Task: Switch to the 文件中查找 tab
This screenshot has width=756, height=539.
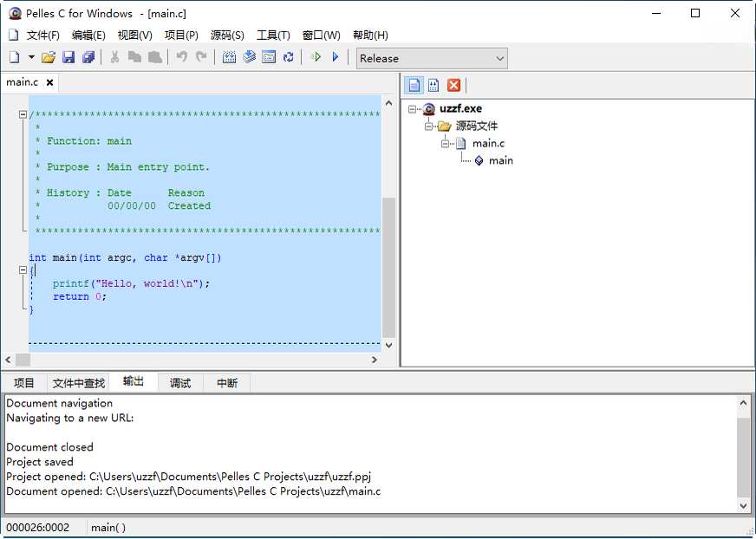Action: (79, 383)
